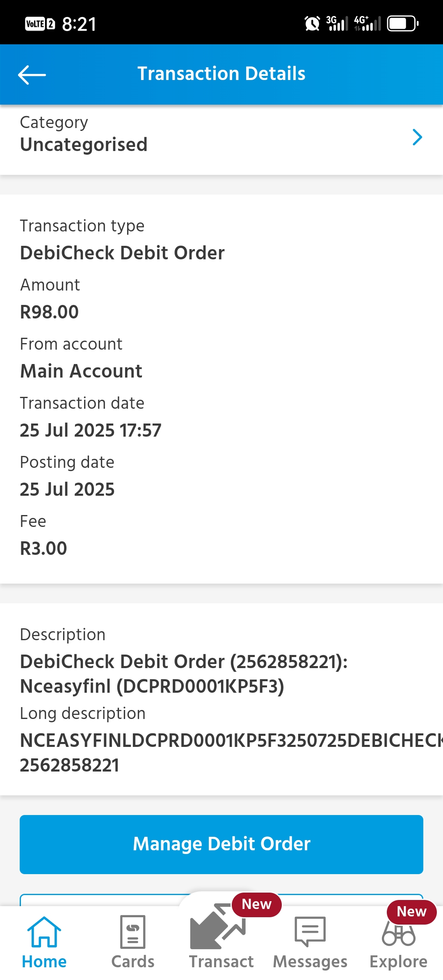
Task: Tap the Transaction Details header title
Action: [x=221, y=74]
